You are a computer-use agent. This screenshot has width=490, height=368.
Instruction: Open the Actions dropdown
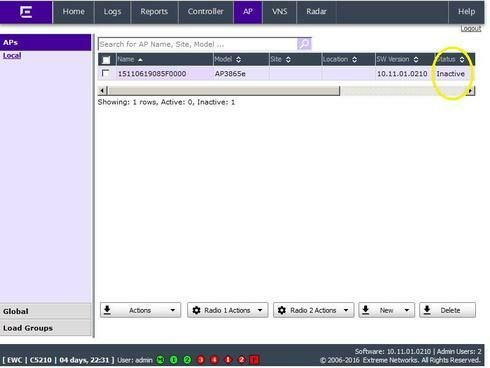[140, 310]
